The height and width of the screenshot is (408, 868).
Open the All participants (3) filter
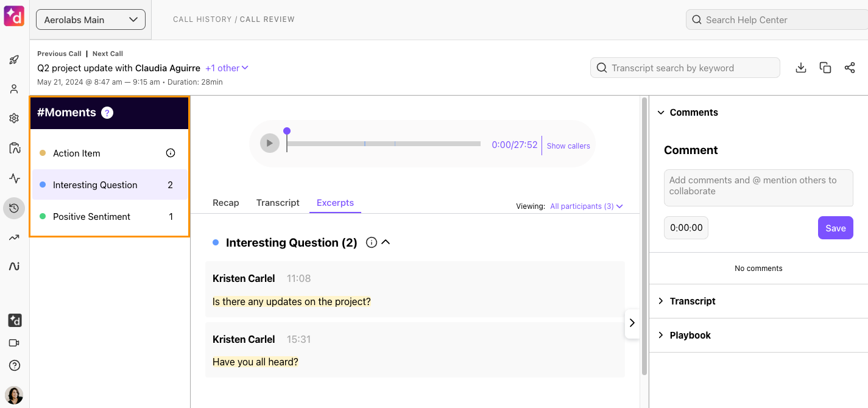coord(586,206)
